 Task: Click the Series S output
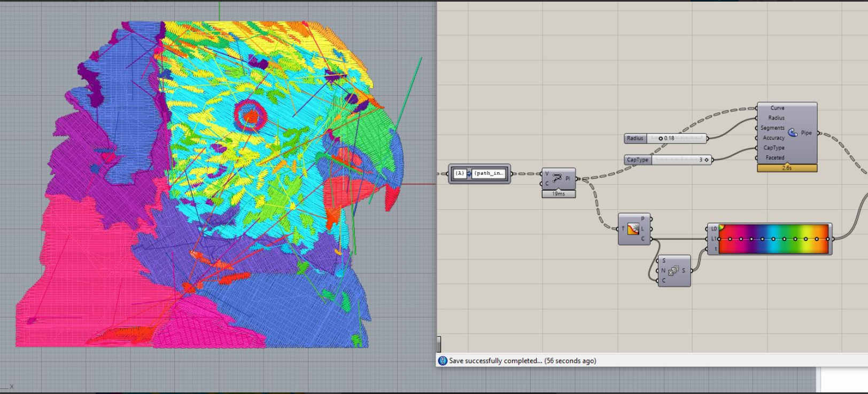click(x=684, y=271)
